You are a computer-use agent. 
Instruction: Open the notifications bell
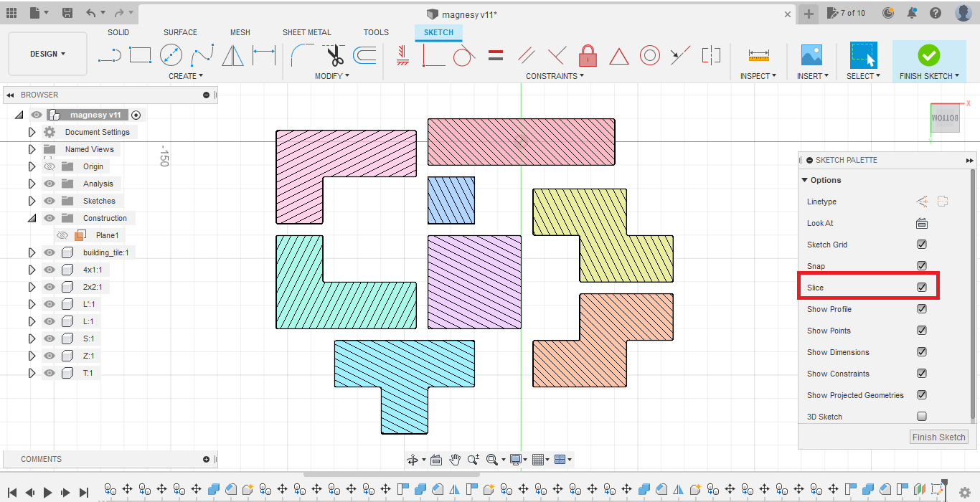click(x=912, y=13)
